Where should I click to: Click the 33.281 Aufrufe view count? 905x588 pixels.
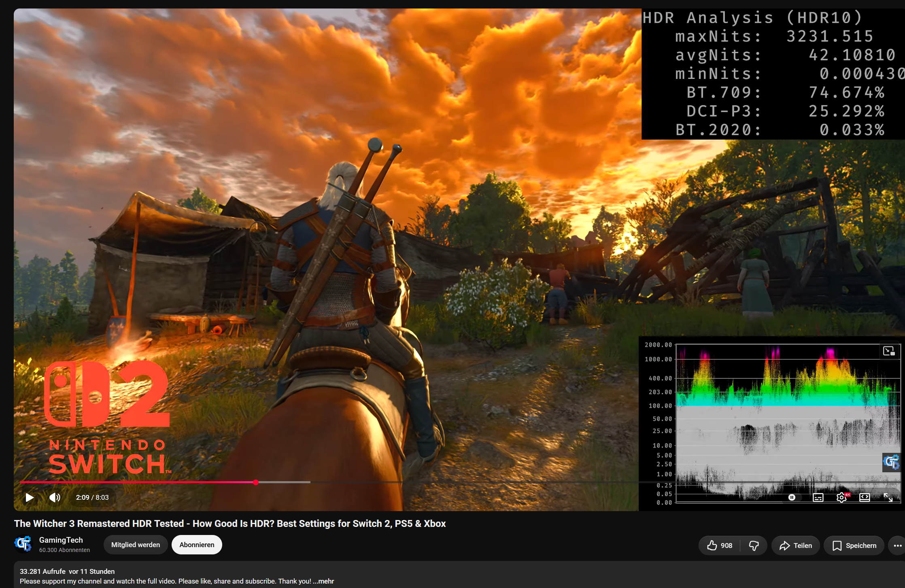pyautogui.click(x=42, y=571)
